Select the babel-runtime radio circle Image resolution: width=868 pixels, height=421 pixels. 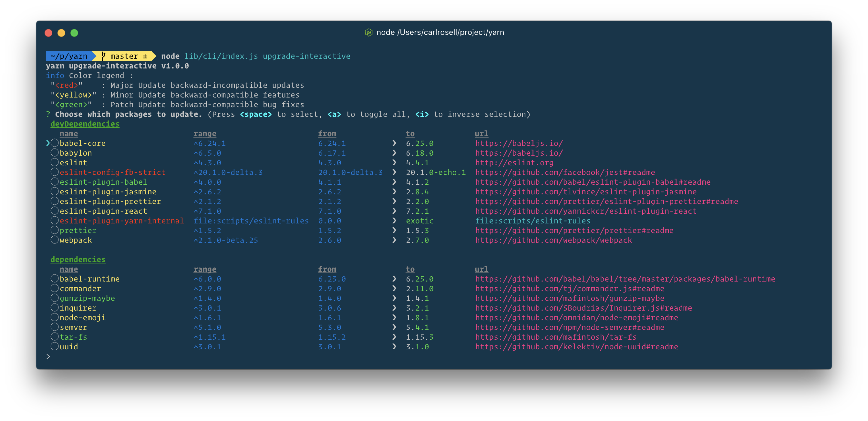tap(55, 279)
